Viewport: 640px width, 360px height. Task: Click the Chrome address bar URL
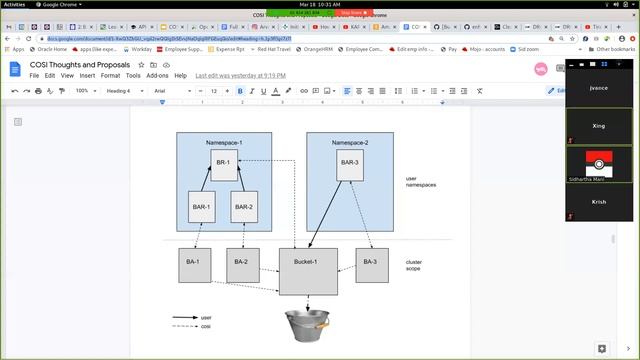point(169,38)
